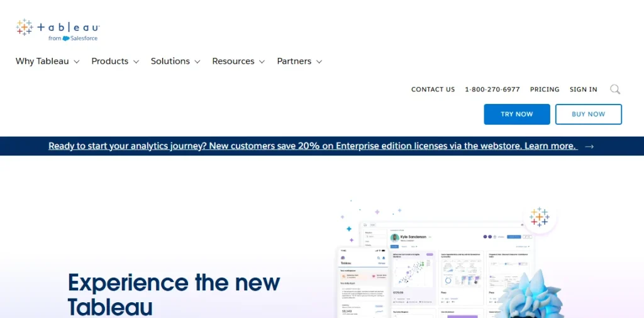Screen dimensions: 644x318
Task: Click the Tableau logo in the header
Action: pyautogui.click(x=57, y=28)
